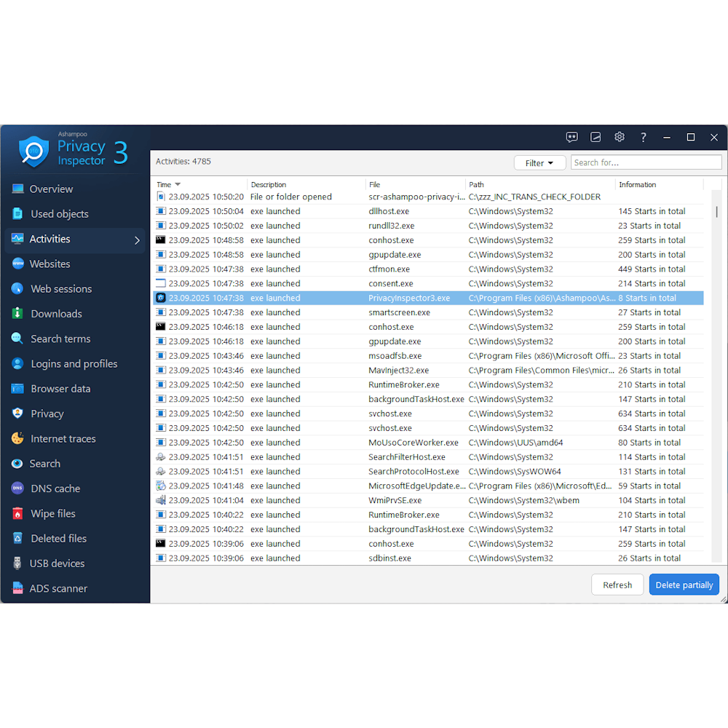Click inside the Search for... field

tap(646, 162)
